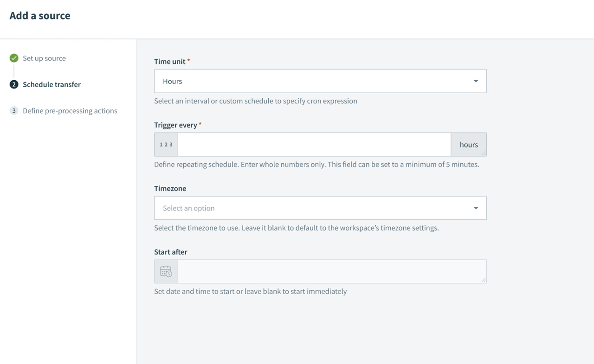
Task: Open the Time unit dropdown showing Hours
Action: [x=320, y=81]
